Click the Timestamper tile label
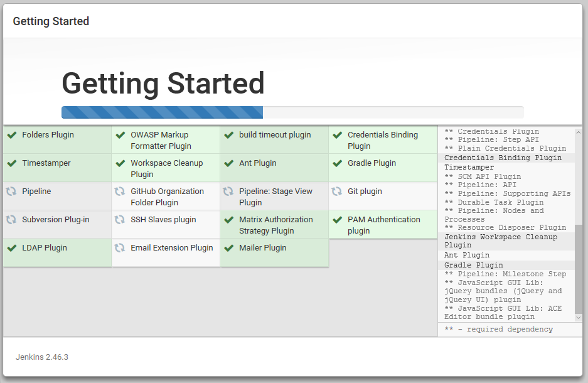588x383 pixels. tap(46, 163)
